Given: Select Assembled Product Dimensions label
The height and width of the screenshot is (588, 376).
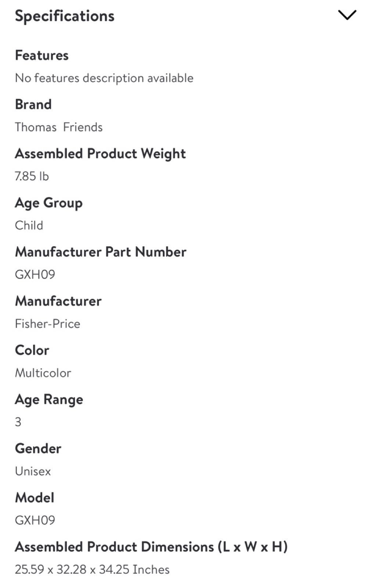Looking at the screenshot, I should click(151, 547).
